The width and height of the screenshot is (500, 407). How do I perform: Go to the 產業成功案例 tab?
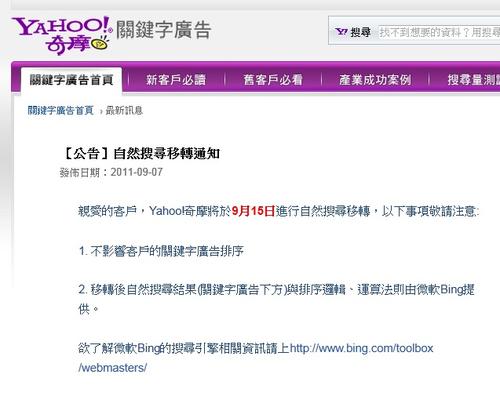(375, 80)
